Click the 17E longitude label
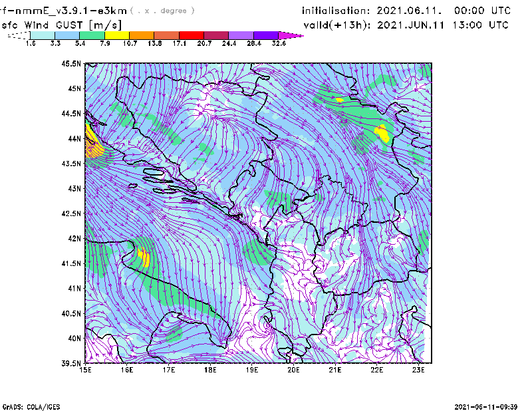This screenshot has width=532, height=411. (x=169, y=370)
